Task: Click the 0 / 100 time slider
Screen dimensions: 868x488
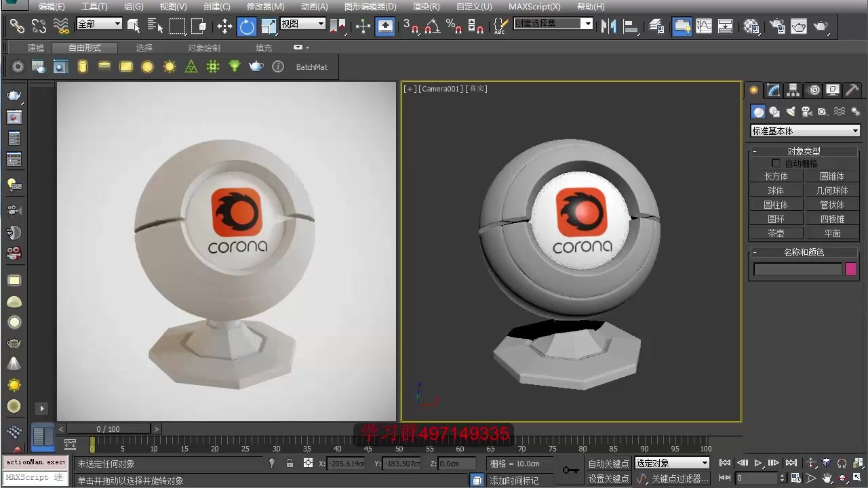Action: (x=108, y=429)
